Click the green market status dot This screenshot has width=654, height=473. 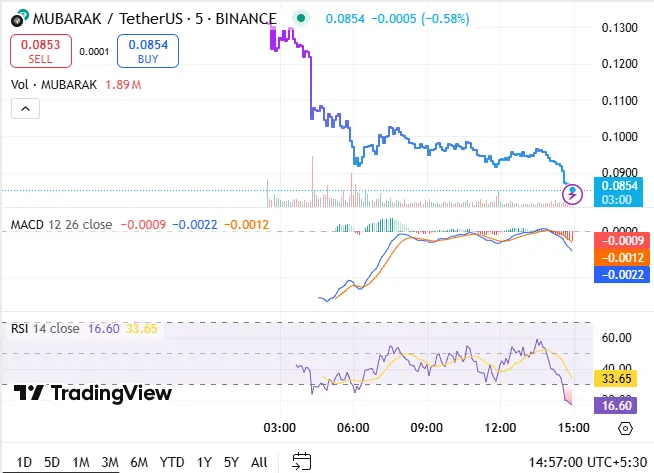[301, 18]
